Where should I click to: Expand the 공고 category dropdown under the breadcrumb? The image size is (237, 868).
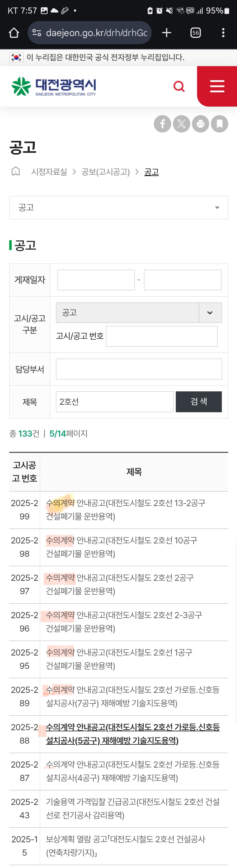118,208
